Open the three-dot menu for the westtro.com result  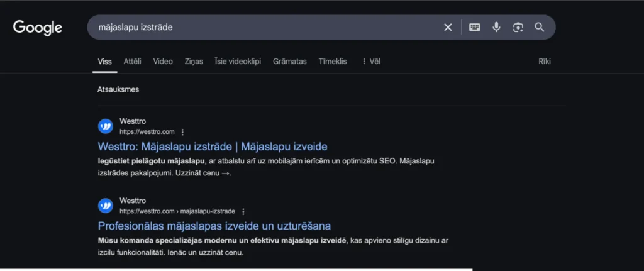tap(183, 132)
